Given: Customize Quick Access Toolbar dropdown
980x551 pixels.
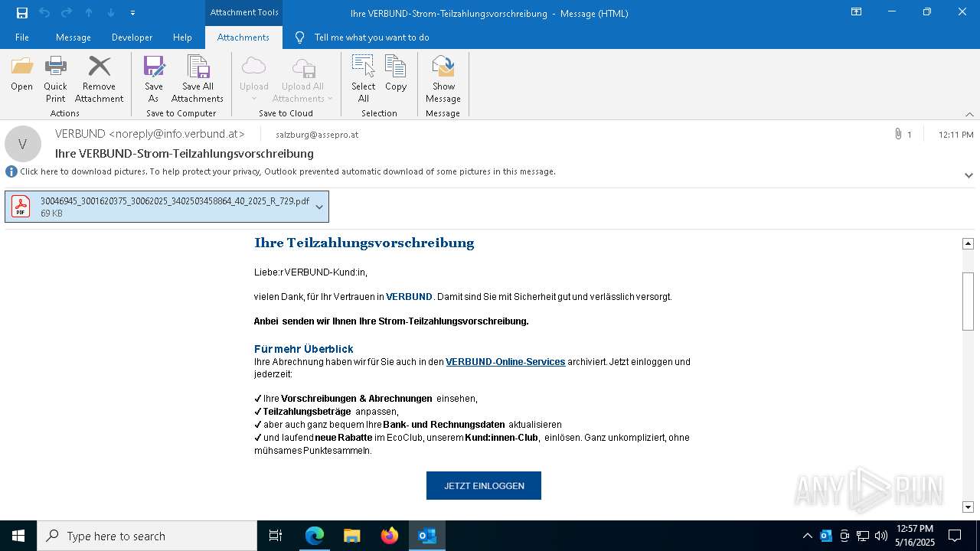Looking at the screenshot, I should click(132, 13).
